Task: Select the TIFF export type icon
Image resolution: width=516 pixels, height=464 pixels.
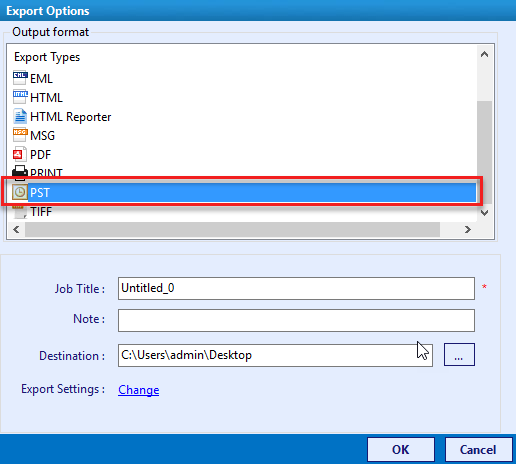Action: 19,211
